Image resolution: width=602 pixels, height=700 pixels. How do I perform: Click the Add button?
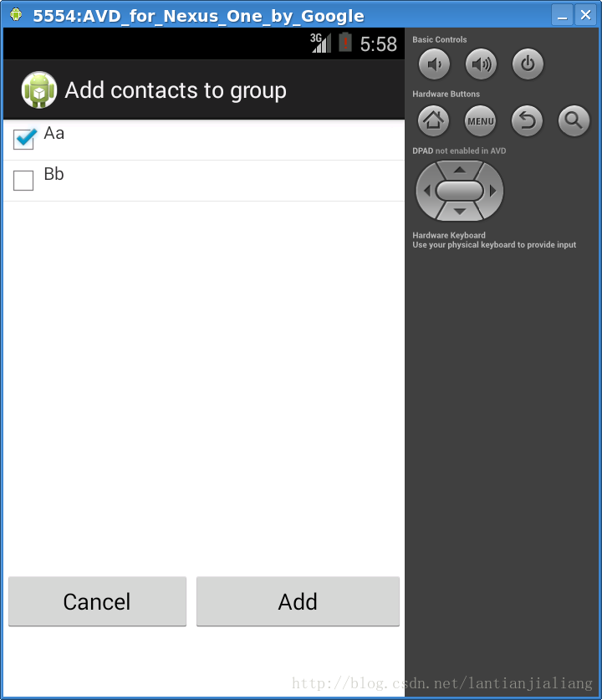[298, 601]
